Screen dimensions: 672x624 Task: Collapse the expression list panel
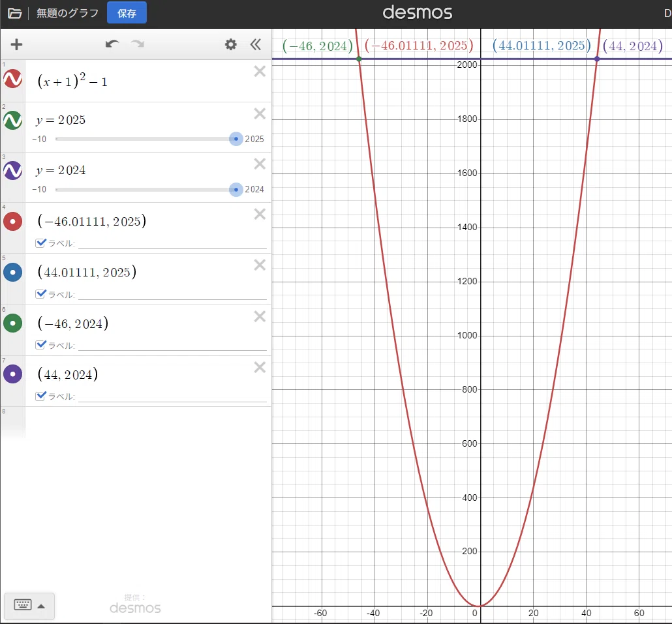[256, 44]
